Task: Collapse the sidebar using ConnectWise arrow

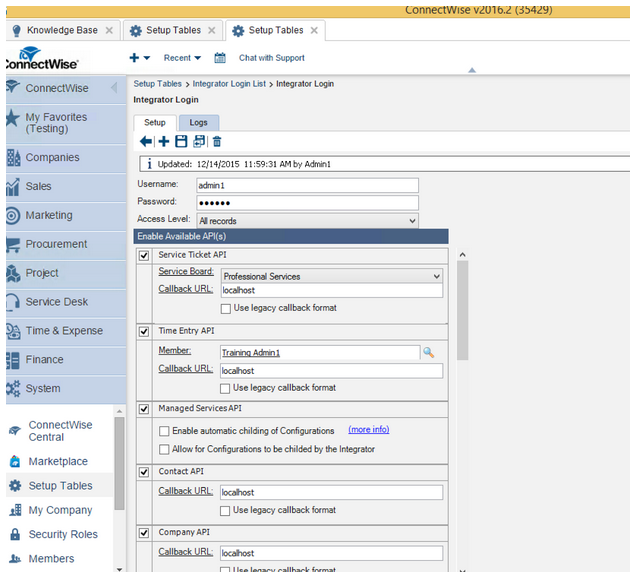Action: click(x=114, y=88)
